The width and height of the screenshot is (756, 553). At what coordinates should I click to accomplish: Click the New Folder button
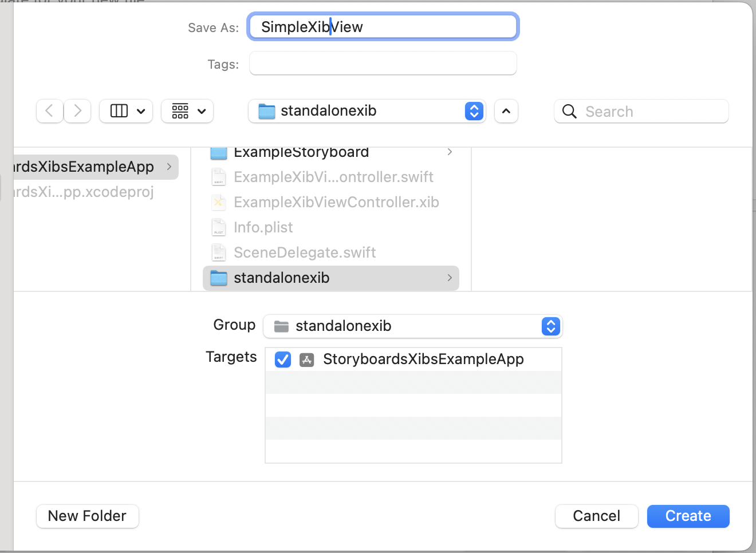tap(87, 516)
